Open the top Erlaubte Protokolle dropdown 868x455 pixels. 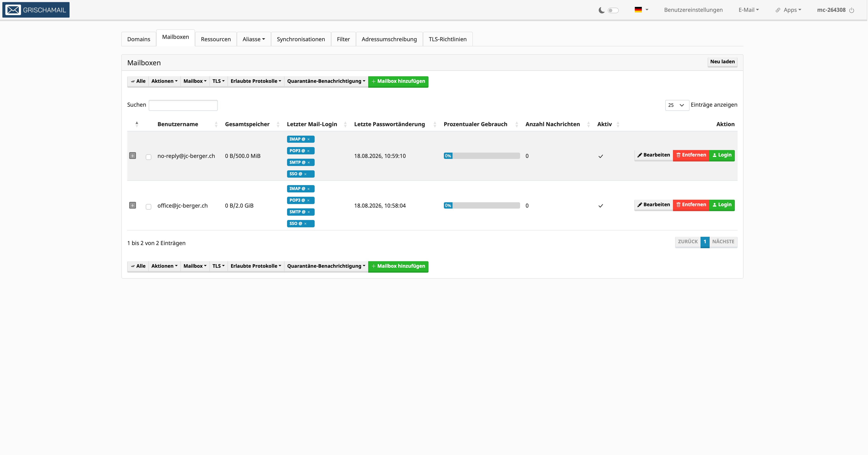coord(256,81)
